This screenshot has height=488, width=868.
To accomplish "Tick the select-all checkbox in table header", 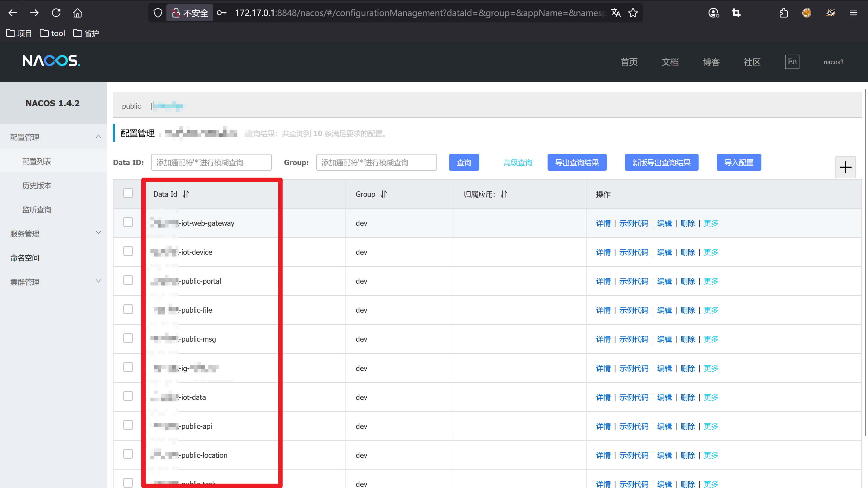I will [128, 193].
